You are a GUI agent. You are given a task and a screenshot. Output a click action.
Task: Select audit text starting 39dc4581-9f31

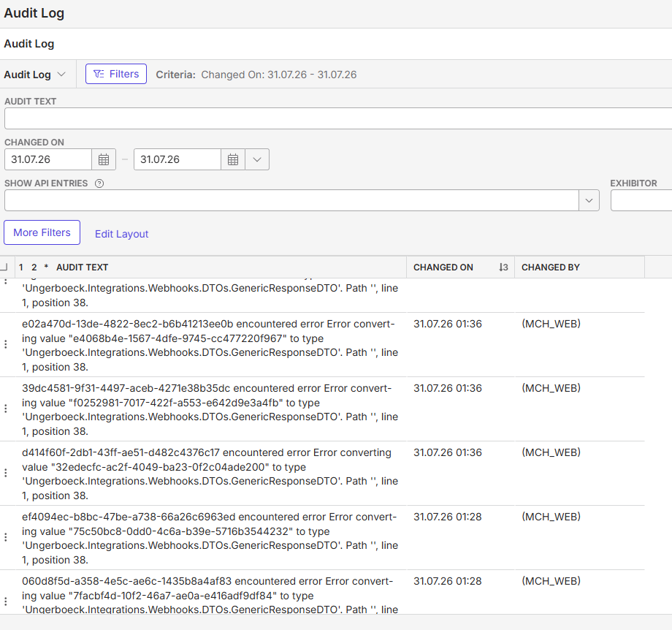[x=210, y=409]
